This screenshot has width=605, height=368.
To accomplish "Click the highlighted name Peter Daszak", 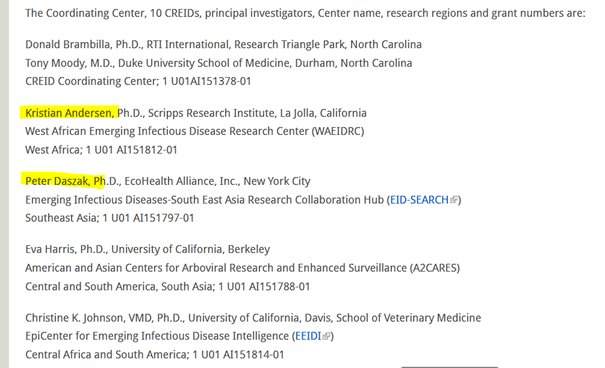I will tap(58, 181).
